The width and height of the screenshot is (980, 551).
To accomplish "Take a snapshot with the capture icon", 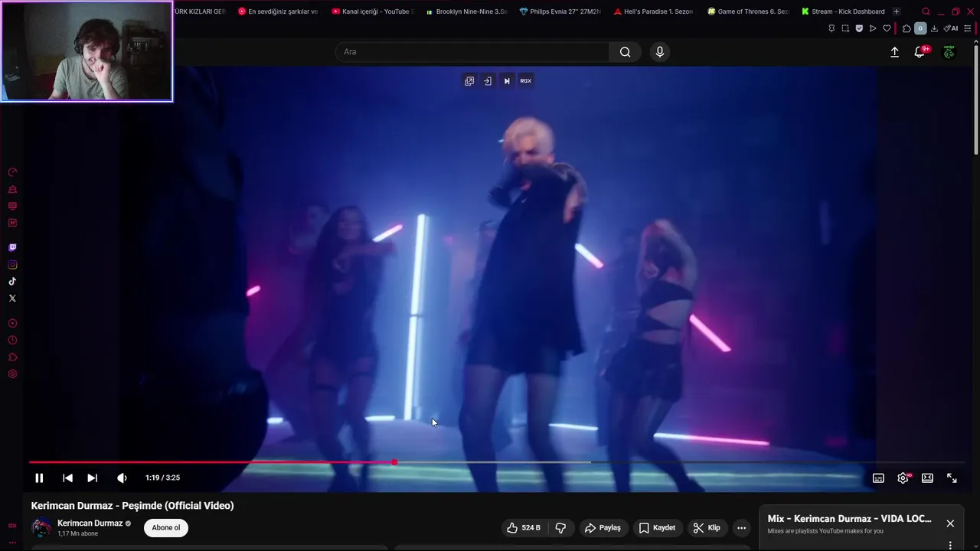I will click(845, 28).
